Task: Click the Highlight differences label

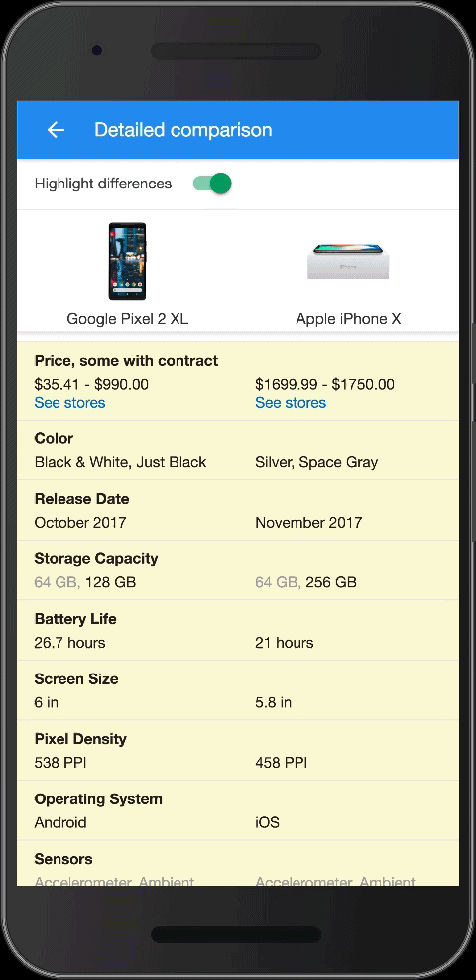Action: (103, 184)
